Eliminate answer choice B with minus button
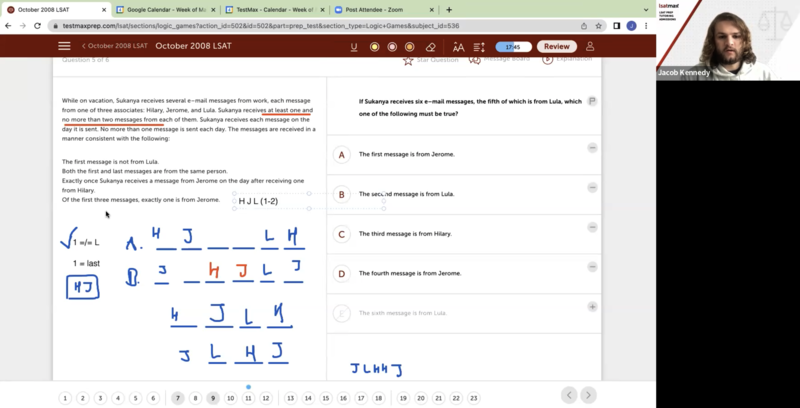Screen dimensions: 800x408 [593, 187]
